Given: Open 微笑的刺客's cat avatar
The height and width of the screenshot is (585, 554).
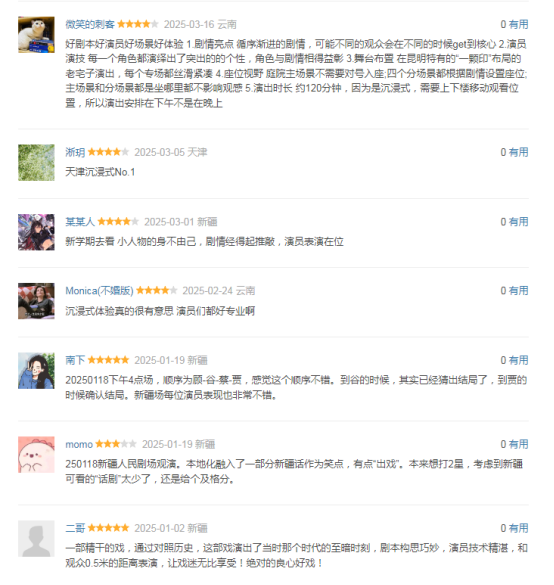Looking at the screenshot, I should (36, 35).
